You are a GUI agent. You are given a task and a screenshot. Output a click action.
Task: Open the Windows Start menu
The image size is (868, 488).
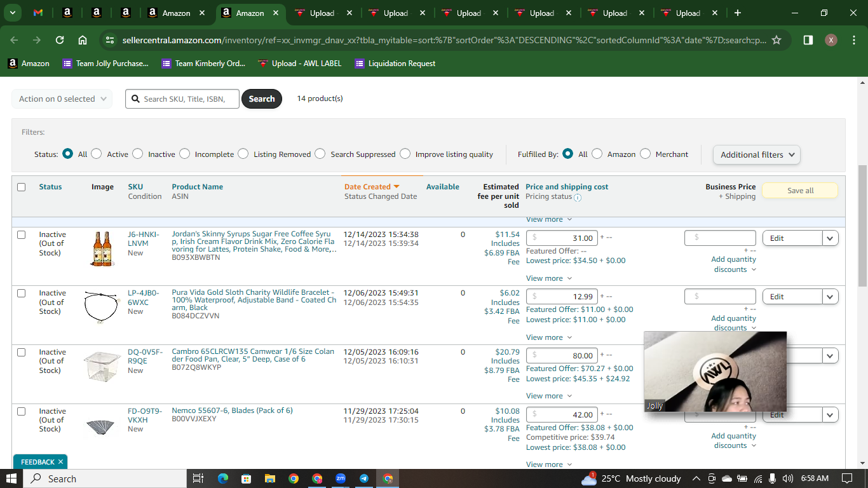coord(11,478)
